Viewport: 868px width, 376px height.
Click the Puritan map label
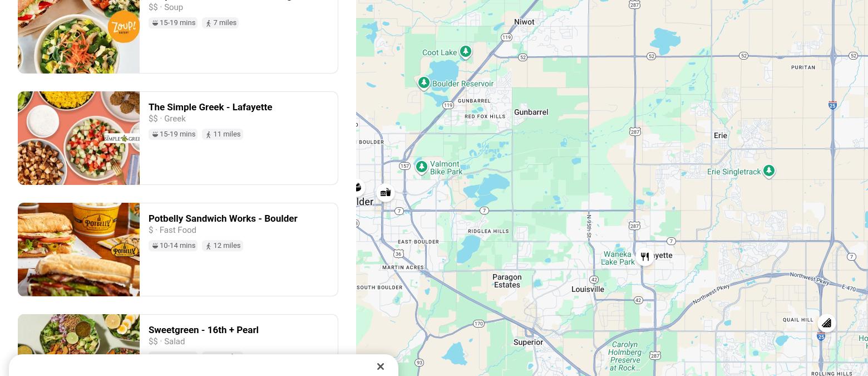[803, 67]
